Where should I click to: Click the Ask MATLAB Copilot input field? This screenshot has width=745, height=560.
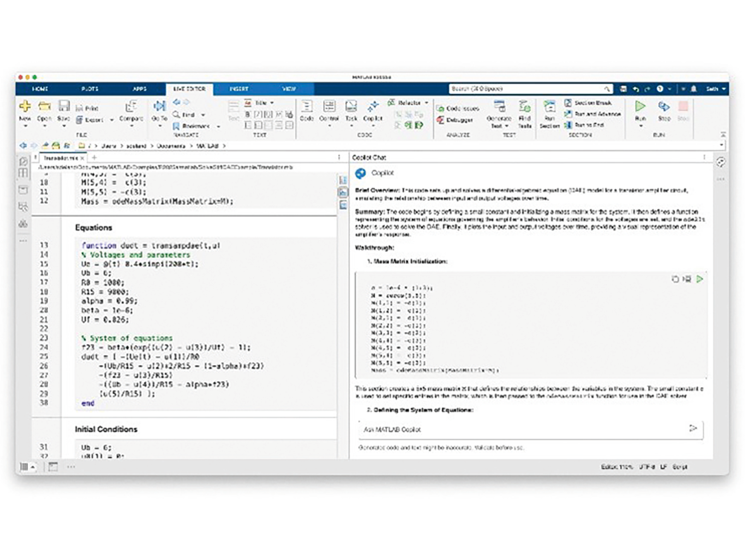(531, 429)
